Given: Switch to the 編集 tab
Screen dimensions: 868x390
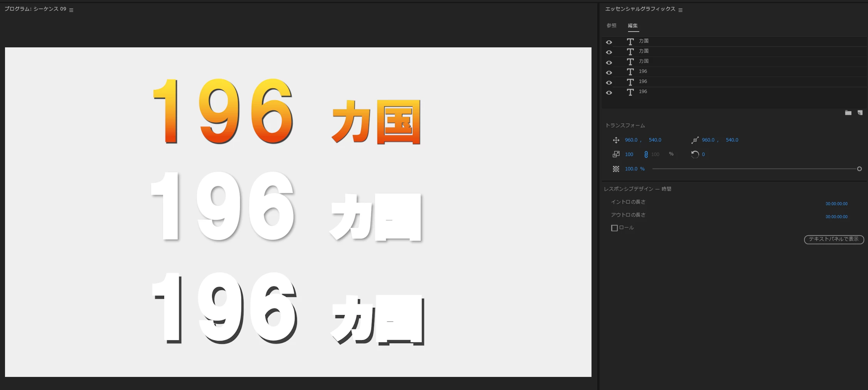Looking at the screenshot, I should click(633, 26).
